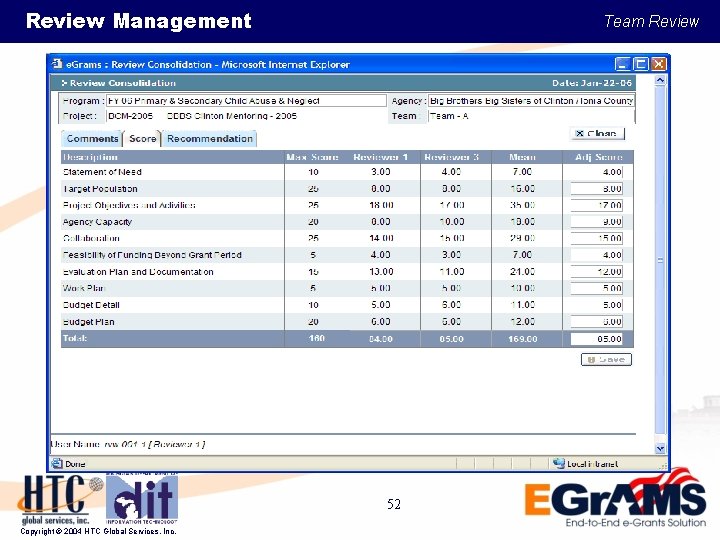This screenshot has height=540, width=720.
Task: Click scrollbar up arrow in browser window
Action: pyautogui.click(x=660, y=80)
